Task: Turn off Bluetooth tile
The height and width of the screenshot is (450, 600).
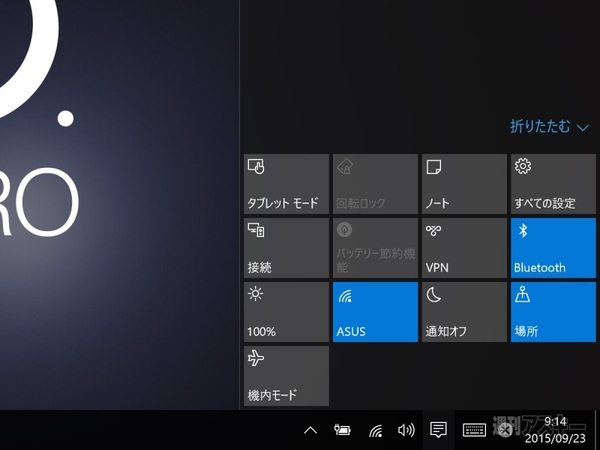Action: (x=553, y=248)
